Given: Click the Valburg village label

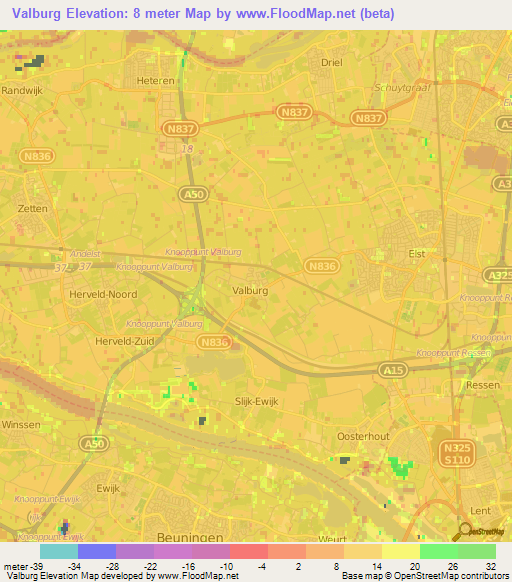Looking at the screenshot, I should [x=250, y=290].
